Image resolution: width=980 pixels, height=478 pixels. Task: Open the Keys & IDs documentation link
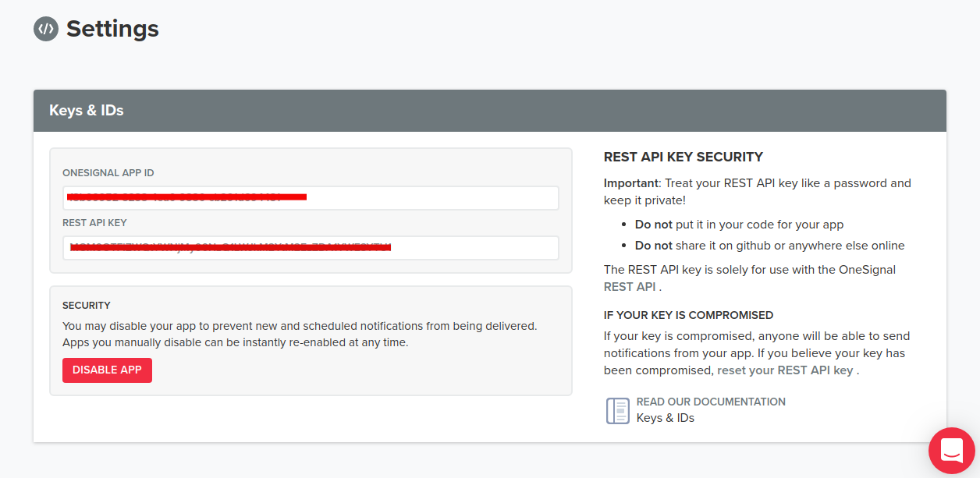coord(666,418)
